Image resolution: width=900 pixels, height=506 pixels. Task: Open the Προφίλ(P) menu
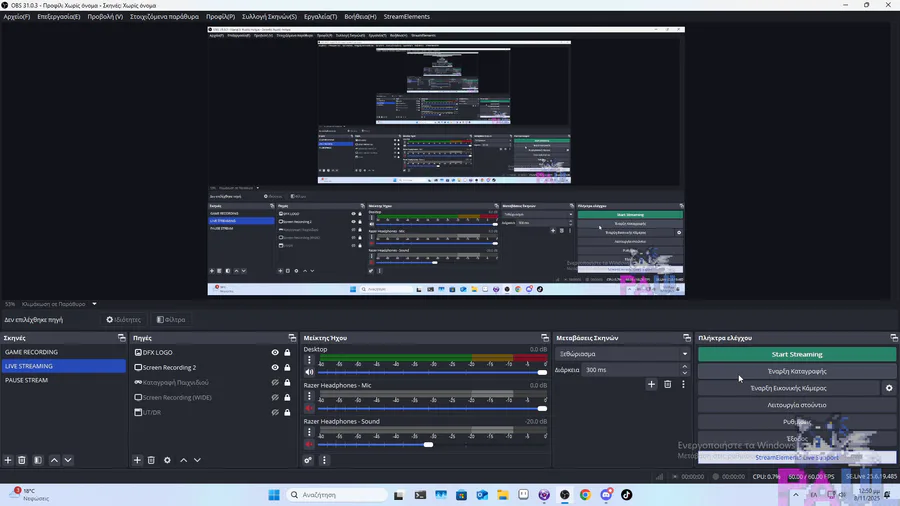coord(220,17)
